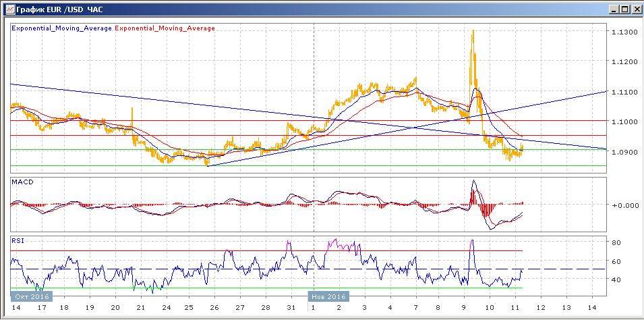The image size is (644, 320).
Task: Click date label 21 on the time axis
Action: [140, 308]
